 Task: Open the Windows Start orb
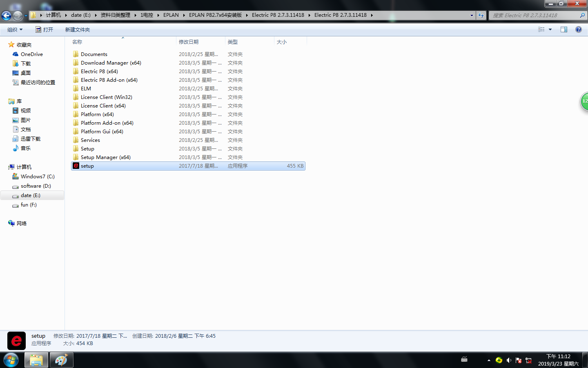pyautogui.click(x=11, y=360)
